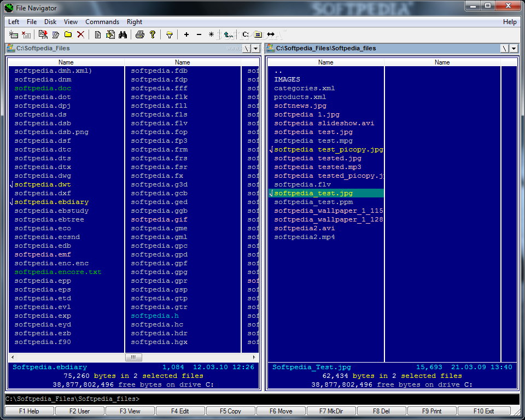Click the new folder toolbar icon
This screenshot has height=420, width=525.
click(x=68, y=34)
